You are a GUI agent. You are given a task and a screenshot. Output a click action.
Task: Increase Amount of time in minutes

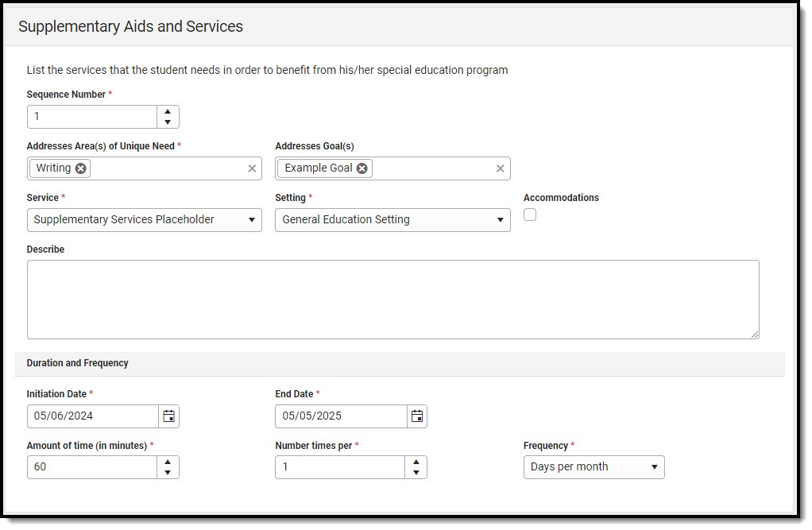pos(168,462)
